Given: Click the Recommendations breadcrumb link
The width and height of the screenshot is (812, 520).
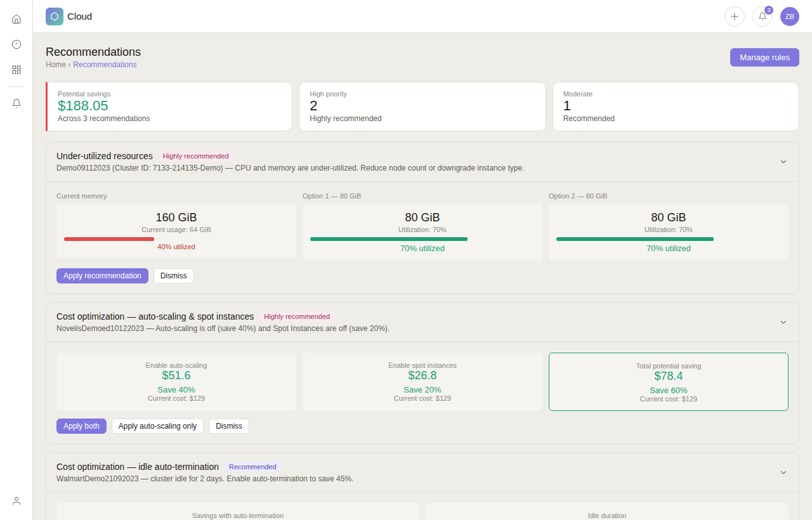Looking at the screenshot, I should coord(105,65).
